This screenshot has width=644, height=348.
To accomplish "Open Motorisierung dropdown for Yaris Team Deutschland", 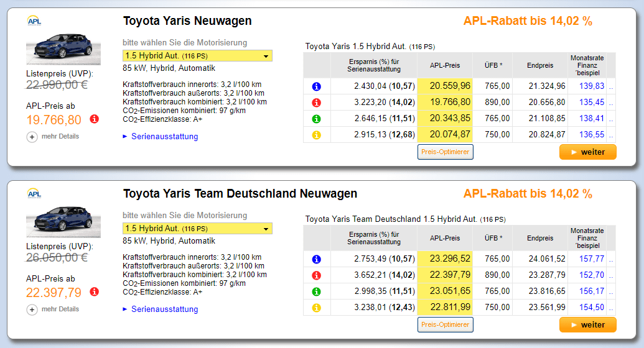I will [197, 229].
